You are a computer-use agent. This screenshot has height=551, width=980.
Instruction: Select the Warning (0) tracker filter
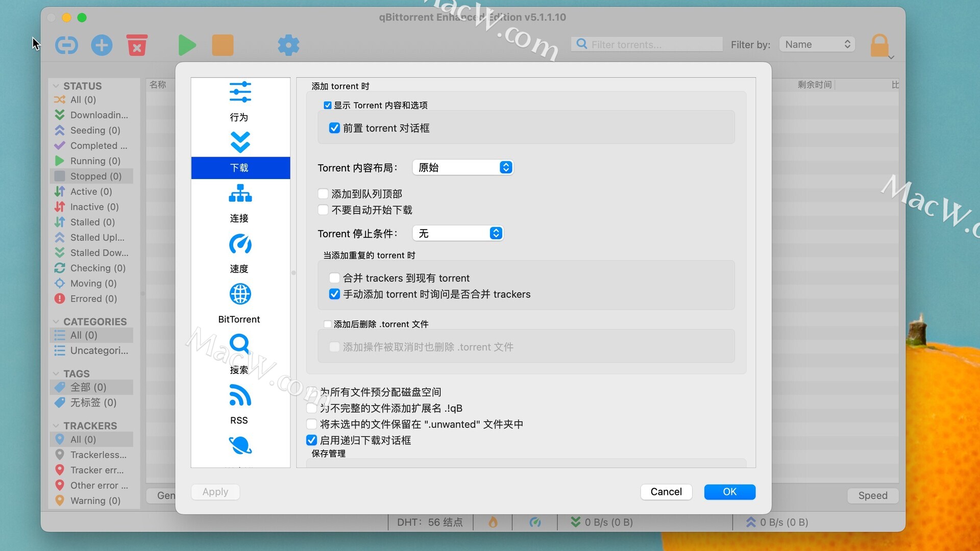coord(91,500)
